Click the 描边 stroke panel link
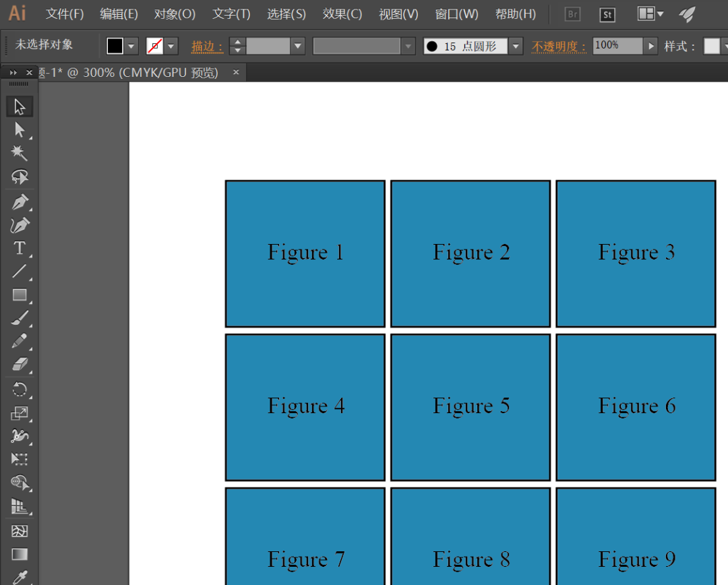The width and height of the screenshot is (728, 585). (207, 47)
